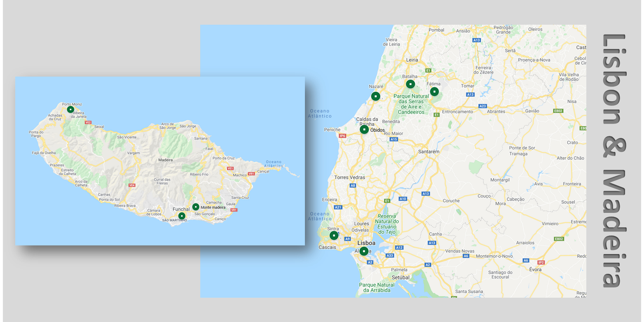Click the Santa Cruz label on Madeira
Screen dimensions: 644x322
click(x=240, y=198)
